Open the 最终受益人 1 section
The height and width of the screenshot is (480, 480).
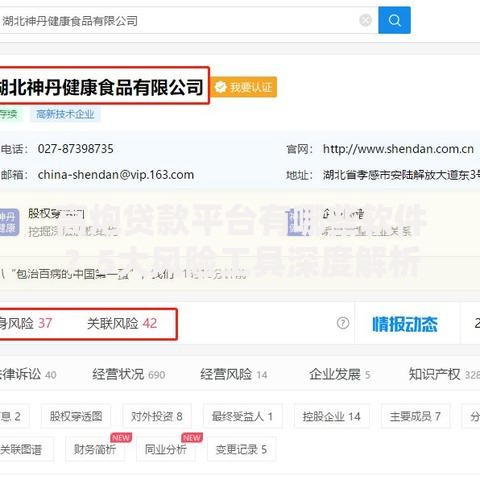click(242, 416)
